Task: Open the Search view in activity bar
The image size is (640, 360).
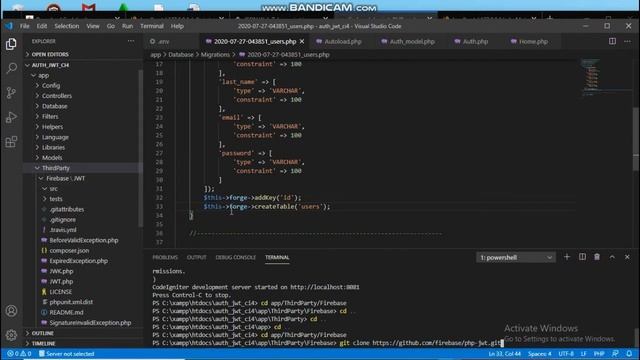Action: pyautogui.click(x=11, y=68)
